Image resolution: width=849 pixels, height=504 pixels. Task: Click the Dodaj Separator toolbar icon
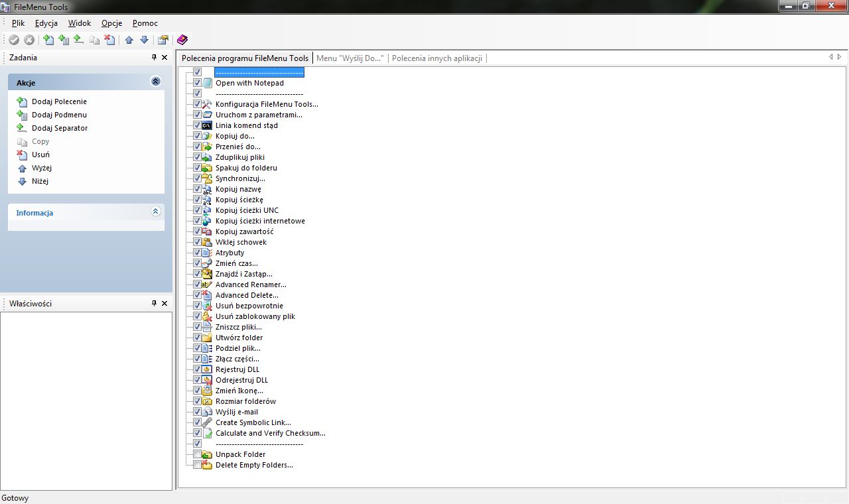78,39
